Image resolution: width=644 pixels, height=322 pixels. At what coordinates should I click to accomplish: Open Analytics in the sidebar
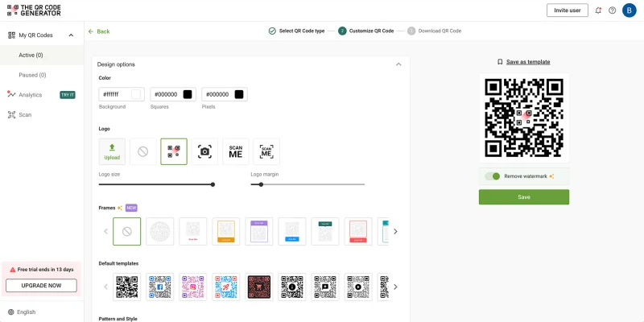pyautogui.click(x=31, y=95)
